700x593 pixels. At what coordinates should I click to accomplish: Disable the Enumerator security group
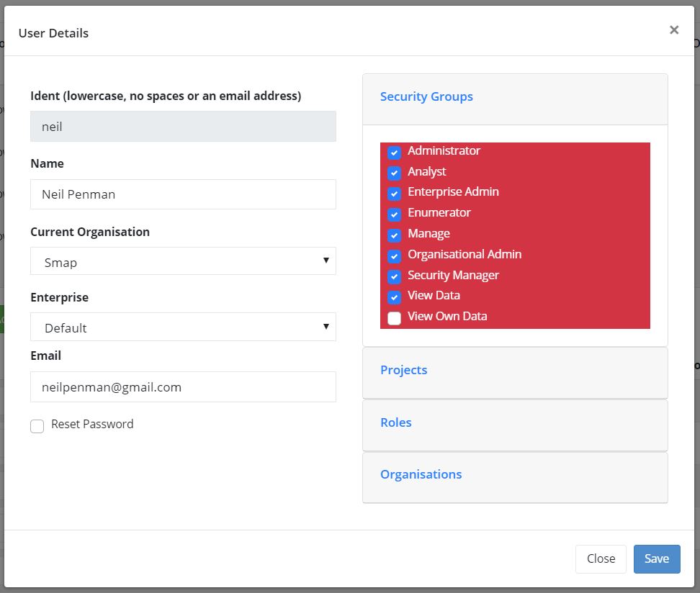tap(394, 214)
